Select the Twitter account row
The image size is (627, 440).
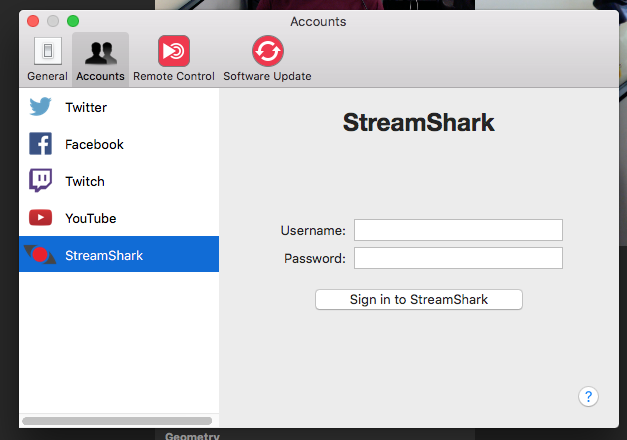click(x=119, y=107)
